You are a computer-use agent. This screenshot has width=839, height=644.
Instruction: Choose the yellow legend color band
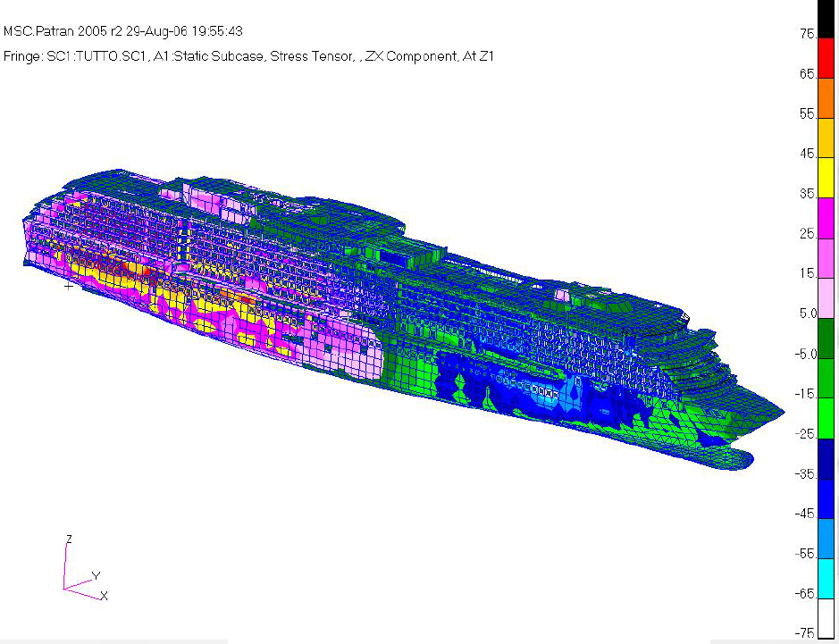[826, 178]
